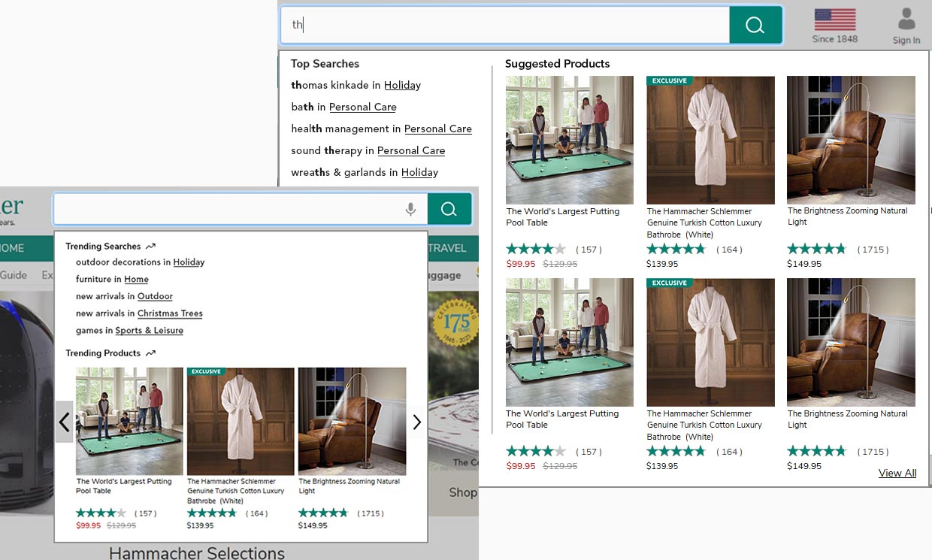Click the search field containing 'th'
This screenshot has height=560, width=932.
tap(504, 26)
